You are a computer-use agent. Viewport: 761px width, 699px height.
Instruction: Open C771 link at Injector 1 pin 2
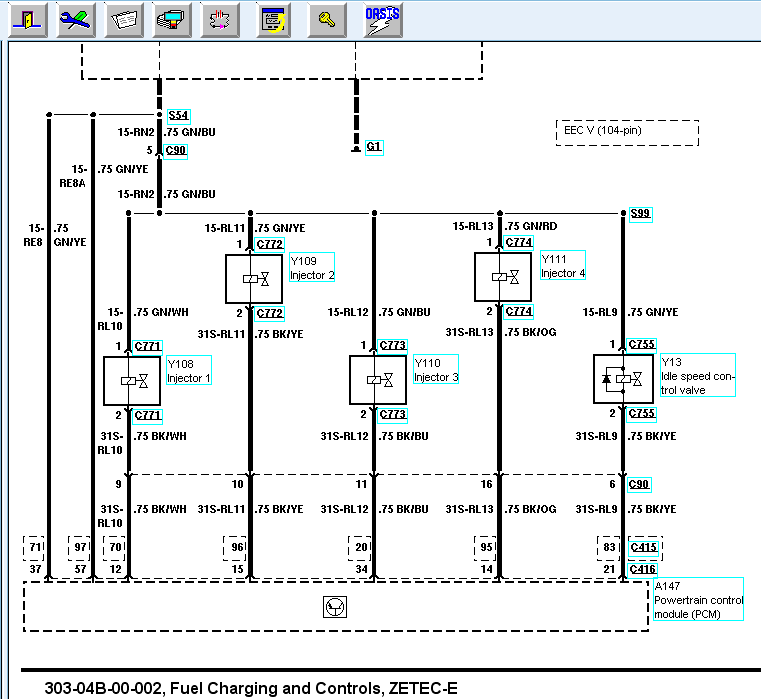(x=148, y=416)
